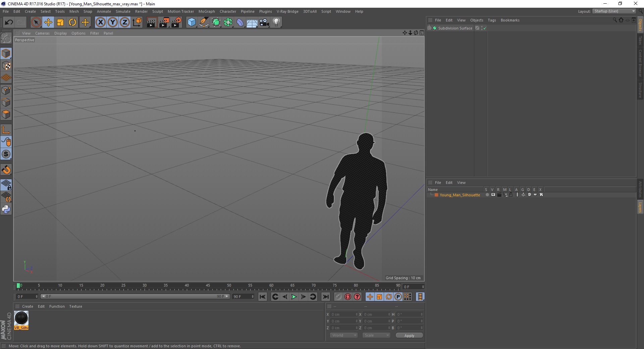
Task: Switch to Points mode
Action: [x=6, y=90]
